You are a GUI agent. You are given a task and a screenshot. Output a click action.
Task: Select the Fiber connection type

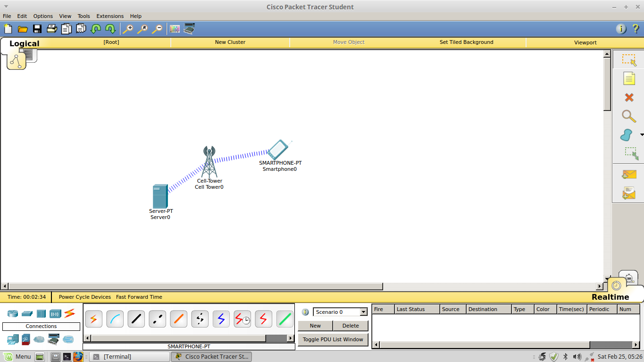tap(178, 319)
